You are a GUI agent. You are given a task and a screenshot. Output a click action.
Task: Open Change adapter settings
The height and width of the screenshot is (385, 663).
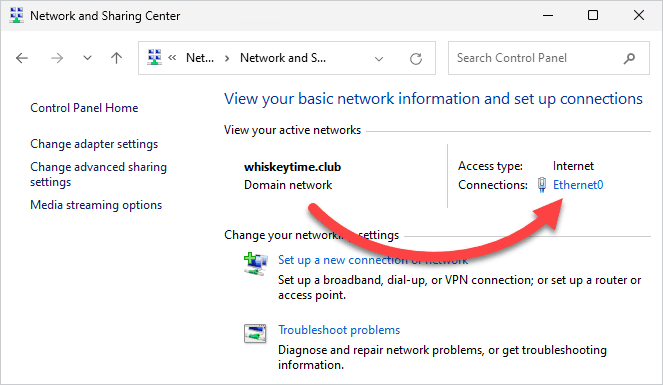coord(94,144)
